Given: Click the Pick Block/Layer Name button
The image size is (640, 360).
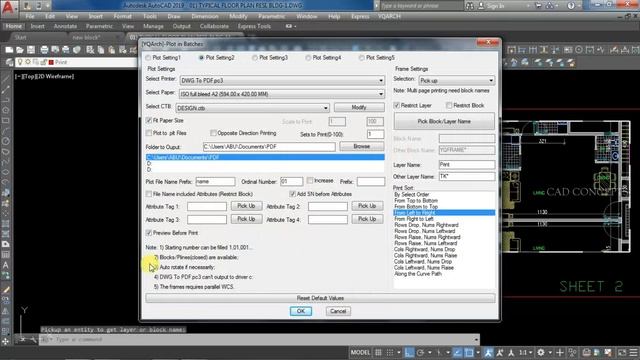Looking at the screenshot, I should [x=444, y=121].
